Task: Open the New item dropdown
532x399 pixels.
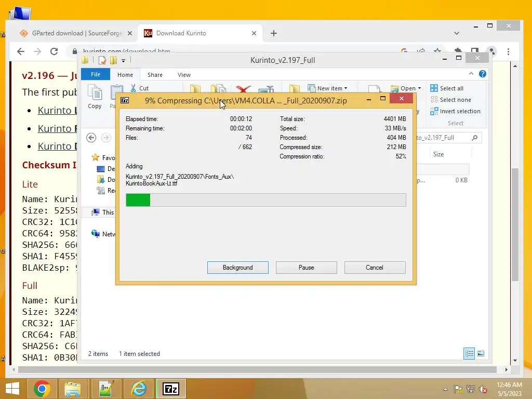Action: 327,88
